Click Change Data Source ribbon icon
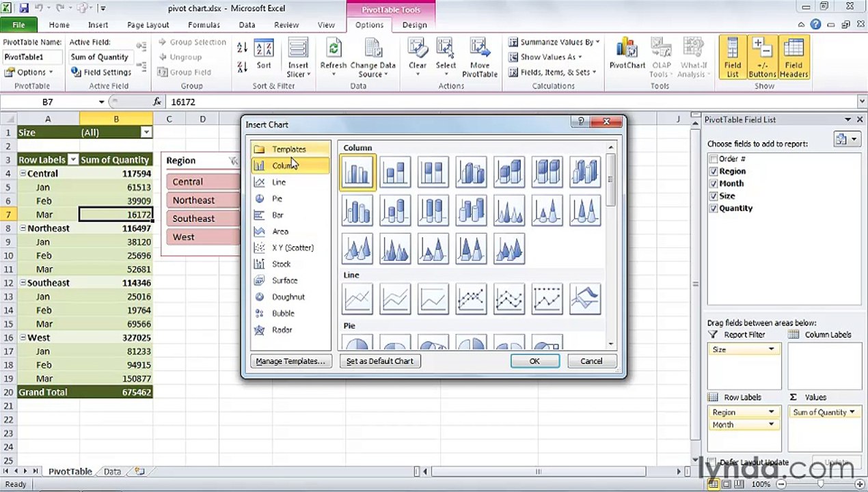This screenshot has height=492, width=868. coord(373,59)
